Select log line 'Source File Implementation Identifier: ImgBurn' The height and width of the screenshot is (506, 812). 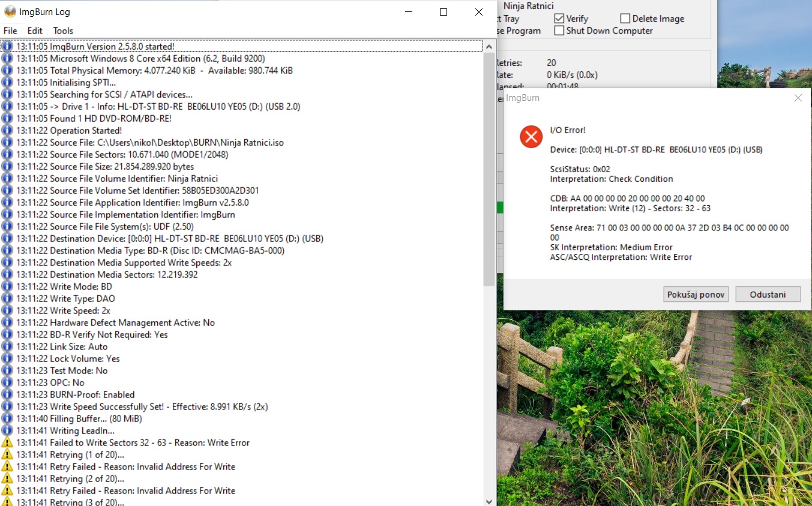pyautogui.click(x=242, y=214)
